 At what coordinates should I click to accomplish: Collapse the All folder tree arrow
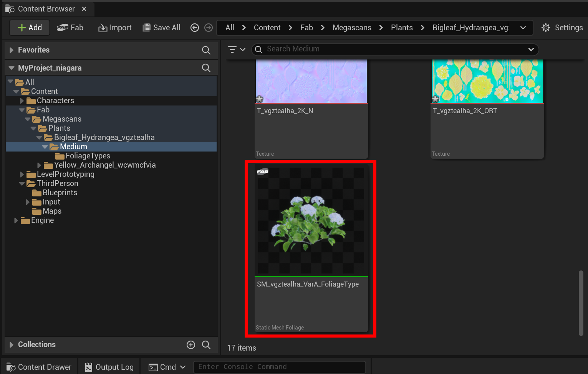tap(10, 82)
